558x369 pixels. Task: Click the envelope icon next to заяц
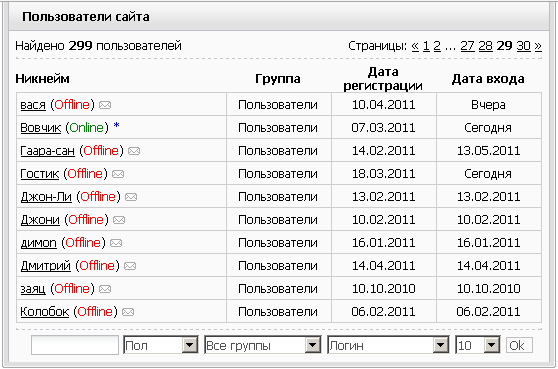(105, 289)
